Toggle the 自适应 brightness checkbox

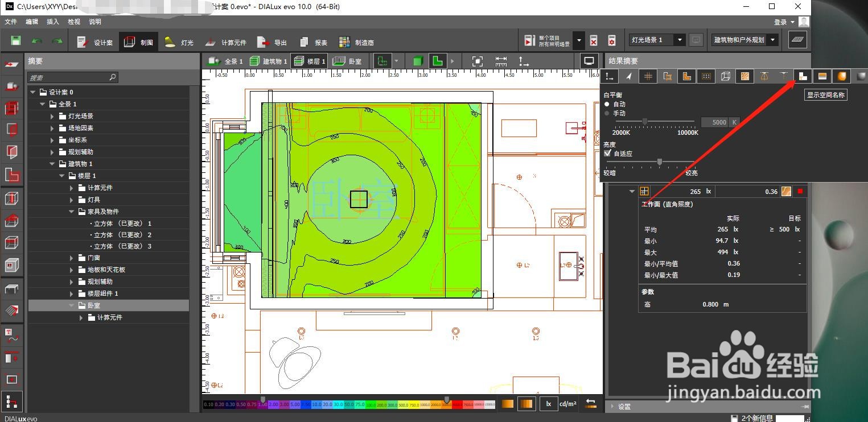607,154
